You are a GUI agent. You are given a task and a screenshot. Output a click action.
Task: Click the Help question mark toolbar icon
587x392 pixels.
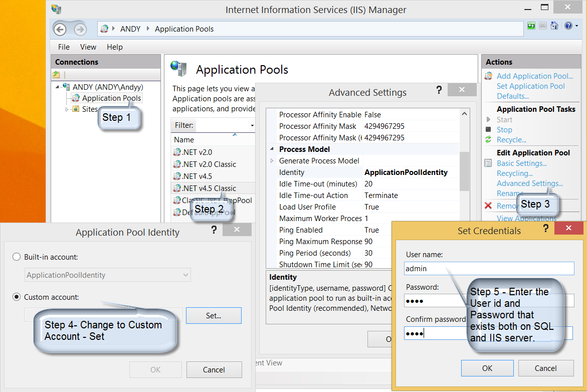(x=568, y=26)
